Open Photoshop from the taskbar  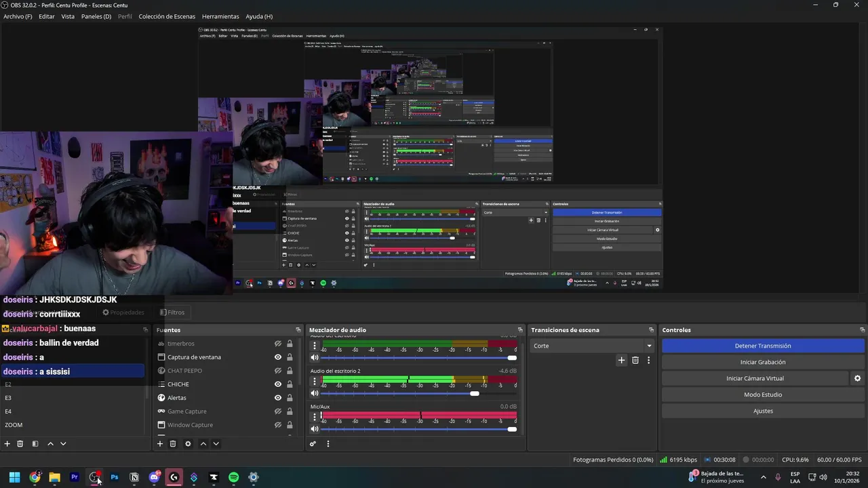click(114, 477)
